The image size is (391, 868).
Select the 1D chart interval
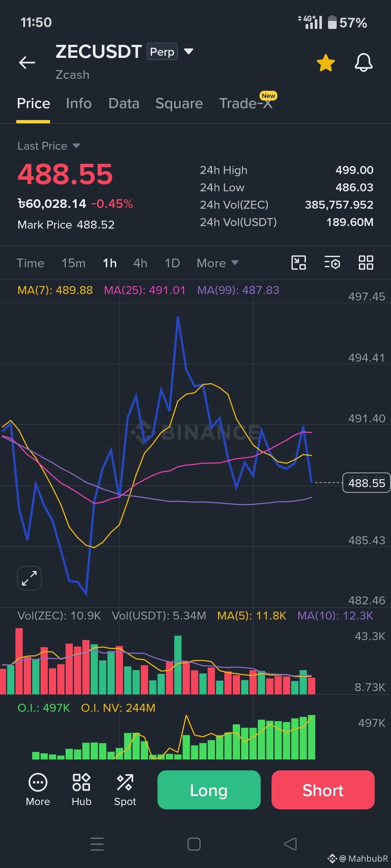pos(172,263)
